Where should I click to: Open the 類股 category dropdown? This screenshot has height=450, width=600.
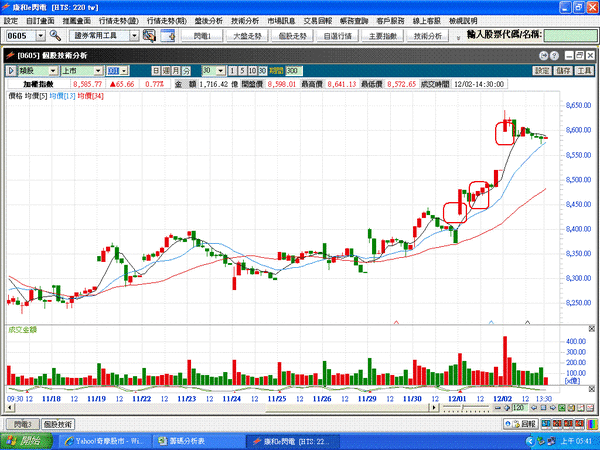coord(53,71)
